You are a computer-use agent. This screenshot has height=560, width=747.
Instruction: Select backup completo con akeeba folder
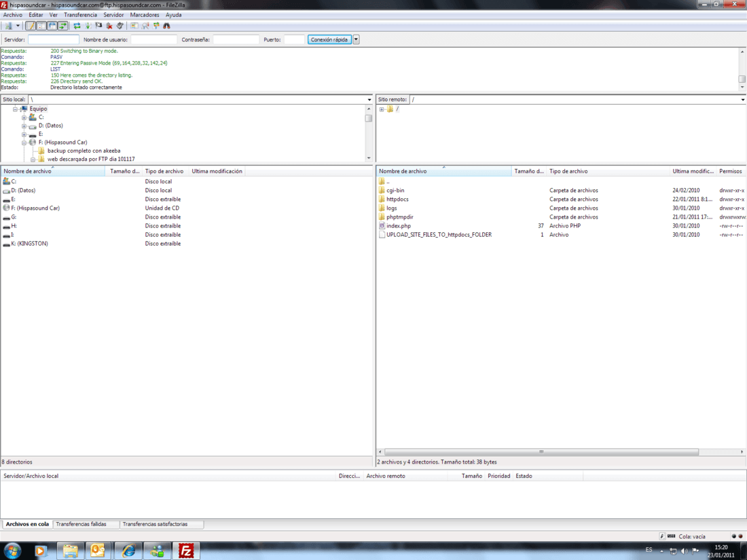[84, 151]
